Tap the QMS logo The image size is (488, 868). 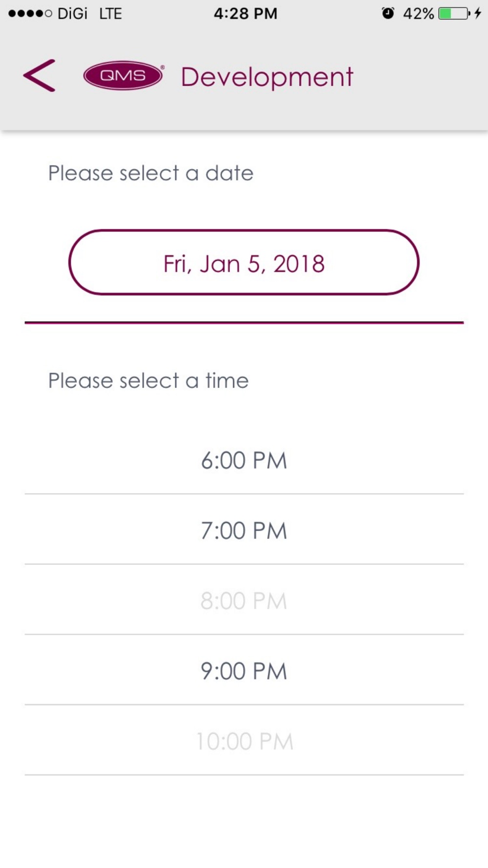[123, 75]
